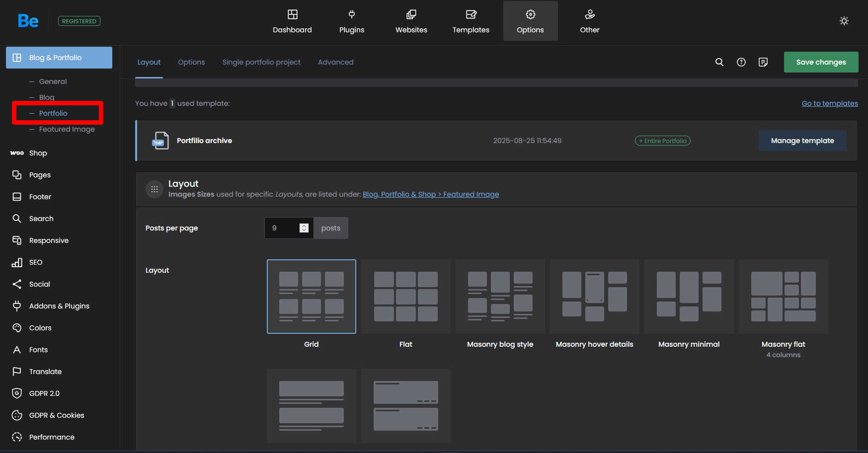The height and width of the screenshot is (453, 868).
Task: Select the Masonry blog style layout
Action: point(500,297)
